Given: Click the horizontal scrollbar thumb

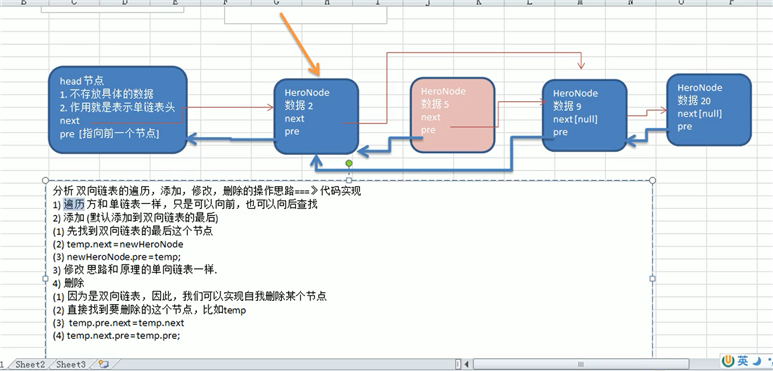Looking at the screenshot, I should click(x=582, y=365).
